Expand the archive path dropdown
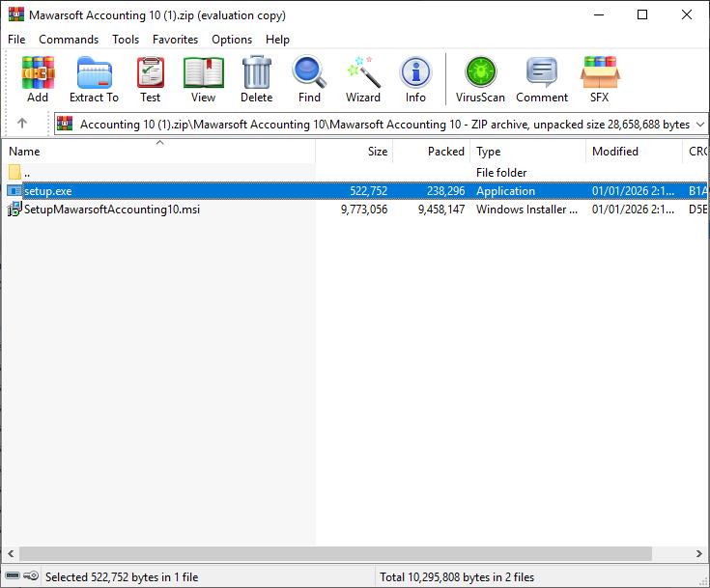This screenshot has height=588, width=710. coord(699,124)
